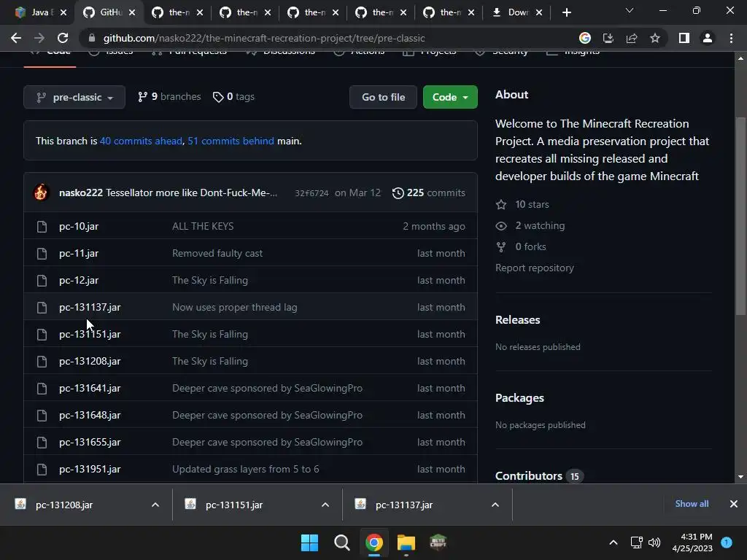The height and width of the screenshot is (560, 747).
Task: Open File Explorer from taskbar
Action: tap(406, 542)
